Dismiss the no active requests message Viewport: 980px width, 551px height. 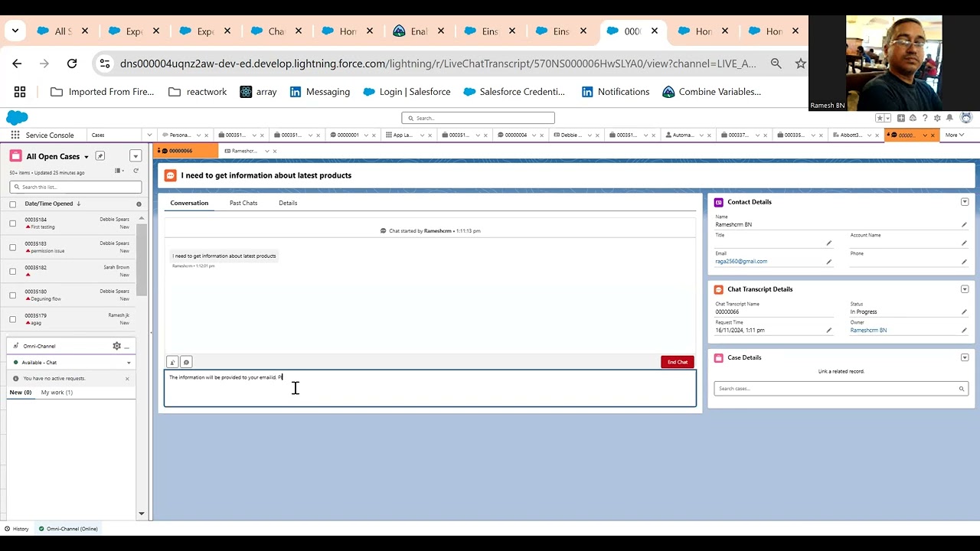tap(127, 379)
